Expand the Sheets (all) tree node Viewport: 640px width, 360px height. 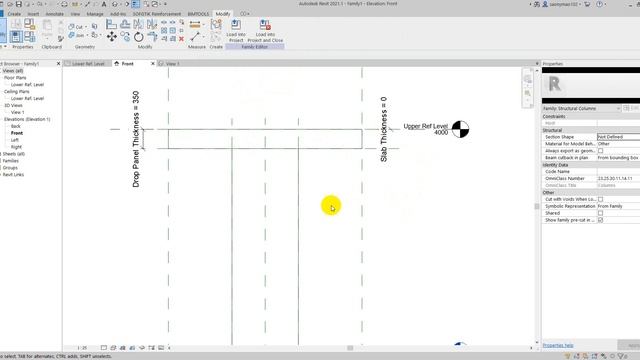[1, 154]
